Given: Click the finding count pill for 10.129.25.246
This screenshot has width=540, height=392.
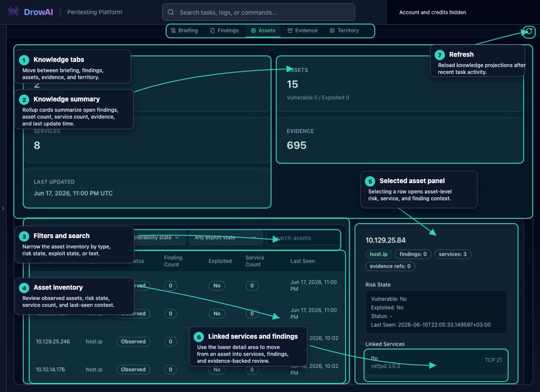Looking at the screenshot, I should point(170,342).
